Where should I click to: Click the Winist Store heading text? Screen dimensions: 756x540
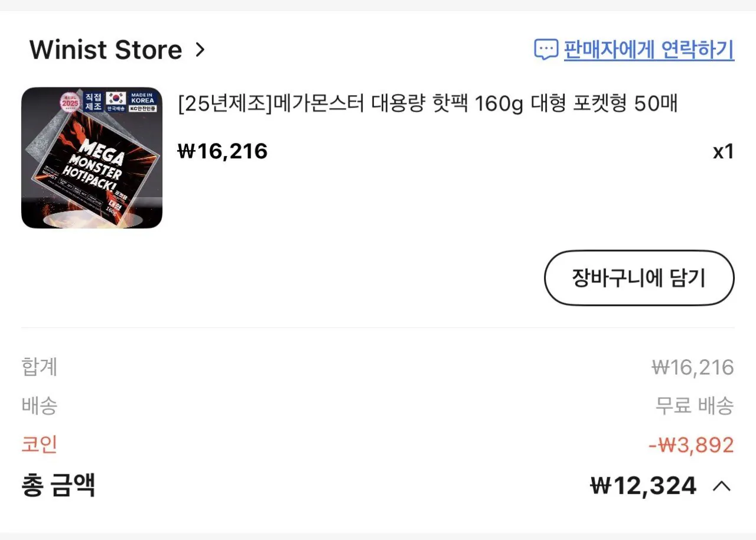click(105, 50)
